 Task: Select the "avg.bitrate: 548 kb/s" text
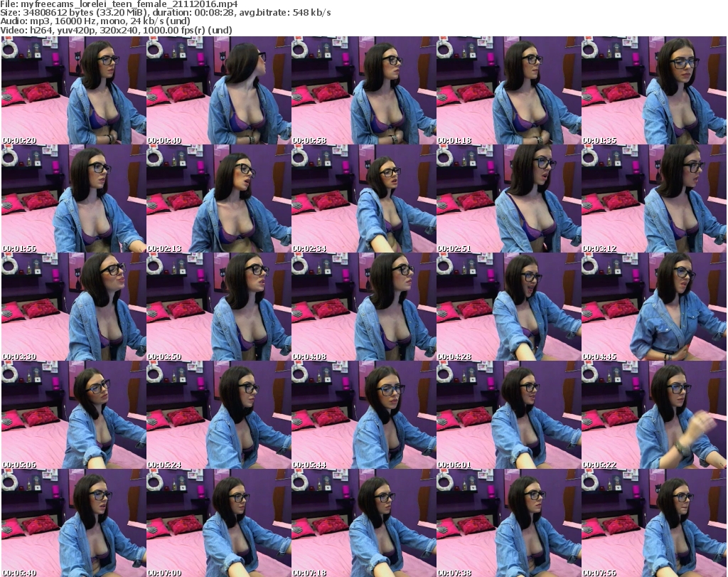pos(286,13)
